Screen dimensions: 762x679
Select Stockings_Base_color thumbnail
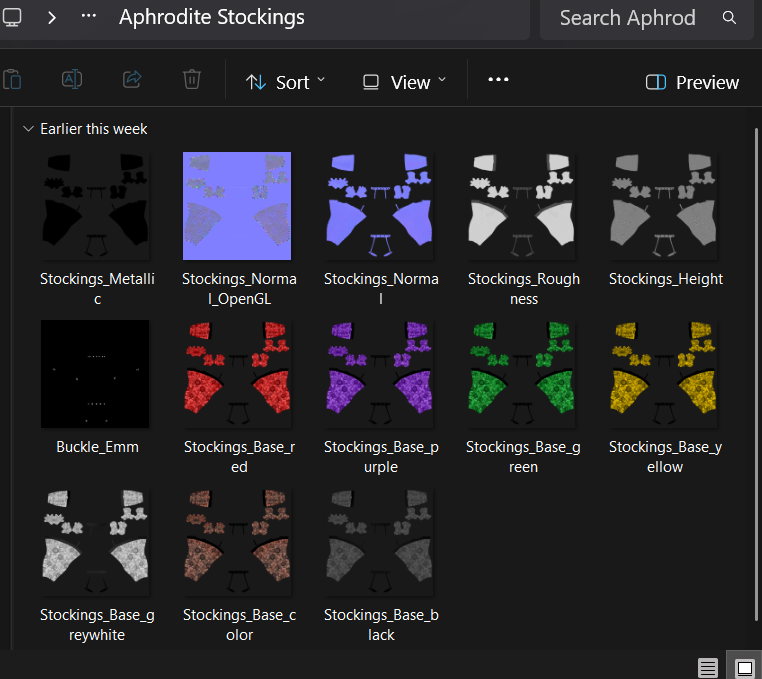tap(237, 542)
